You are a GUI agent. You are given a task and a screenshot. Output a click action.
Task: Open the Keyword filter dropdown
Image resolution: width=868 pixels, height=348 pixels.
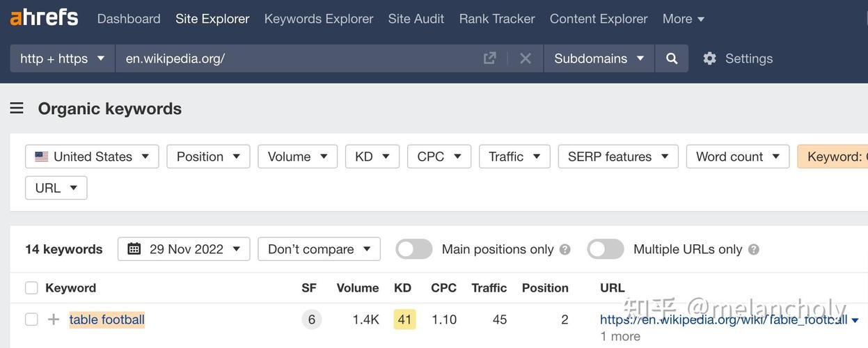coord(833,157)
